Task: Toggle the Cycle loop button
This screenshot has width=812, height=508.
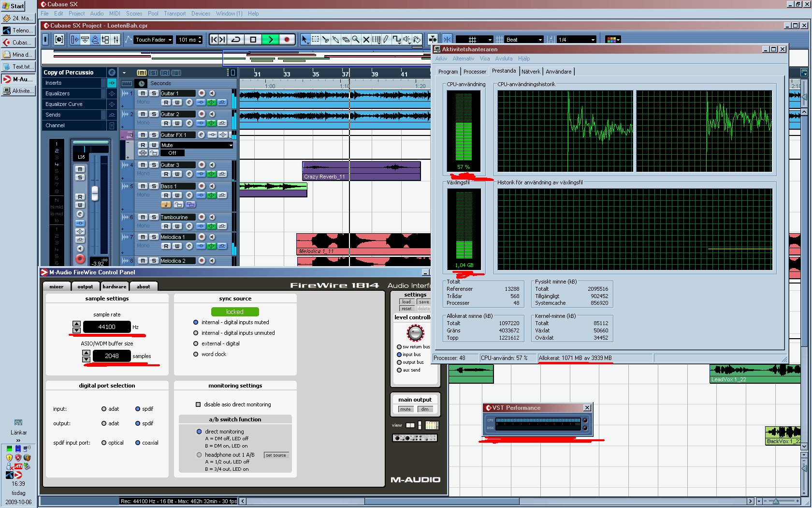Action: coord(236,40)
